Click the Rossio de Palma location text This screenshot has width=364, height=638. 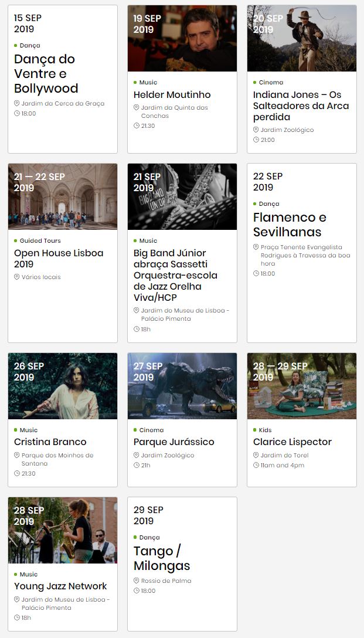pyautogui.click(x=166, y=581)
